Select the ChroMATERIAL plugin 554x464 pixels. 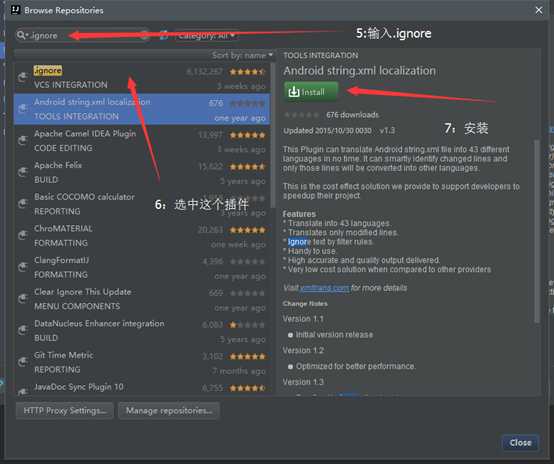click(x=142, y=236)
